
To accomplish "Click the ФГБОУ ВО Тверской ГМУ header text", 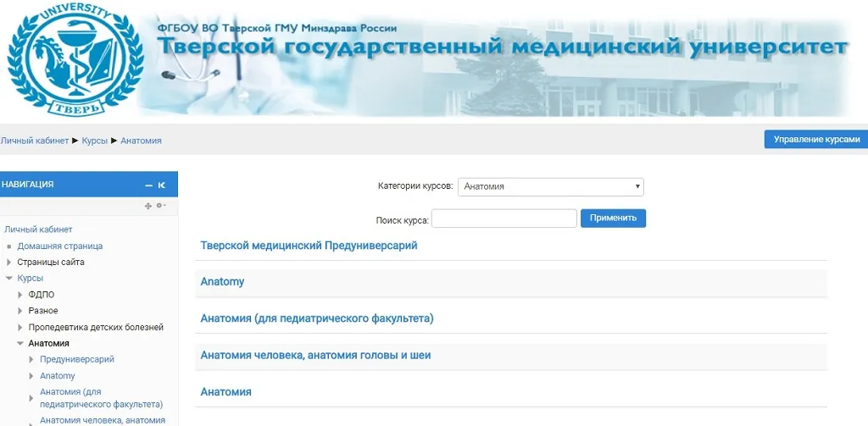I will pyautogui.click(x=277, y=28).
